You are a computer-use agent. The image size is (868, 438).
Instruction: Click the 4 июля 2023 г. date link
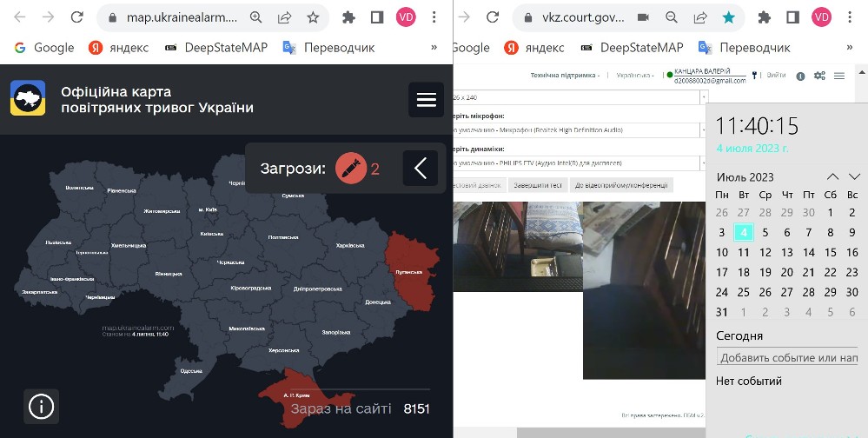pos(752,149)
